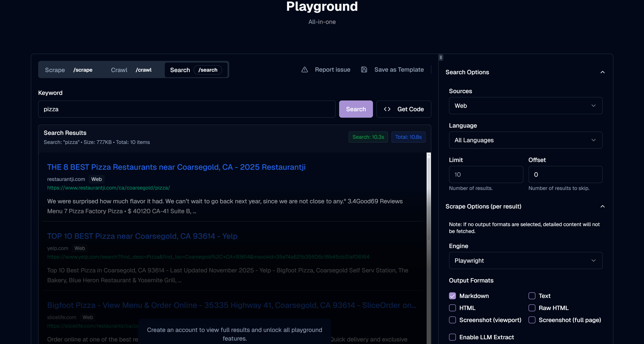The height and width of the screenshot is (344, 644).
Task: Check the Raw HTML output format
Action: 532,308
